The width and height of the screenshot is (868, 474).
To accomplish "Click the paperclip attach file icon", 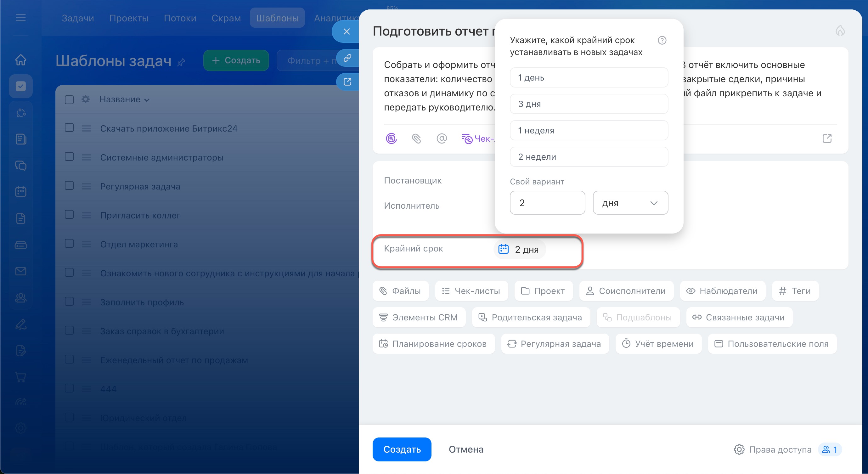I will click(416, 138).
